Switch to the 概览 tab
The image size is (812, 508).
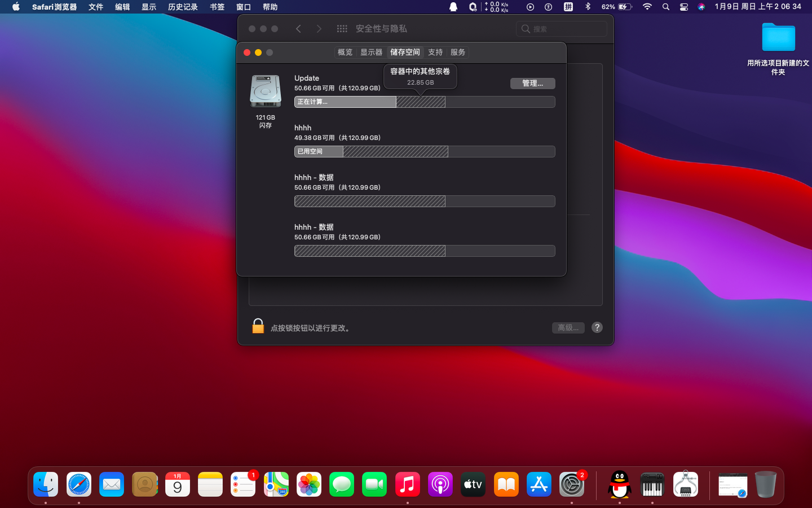click(x=345, y=52)
